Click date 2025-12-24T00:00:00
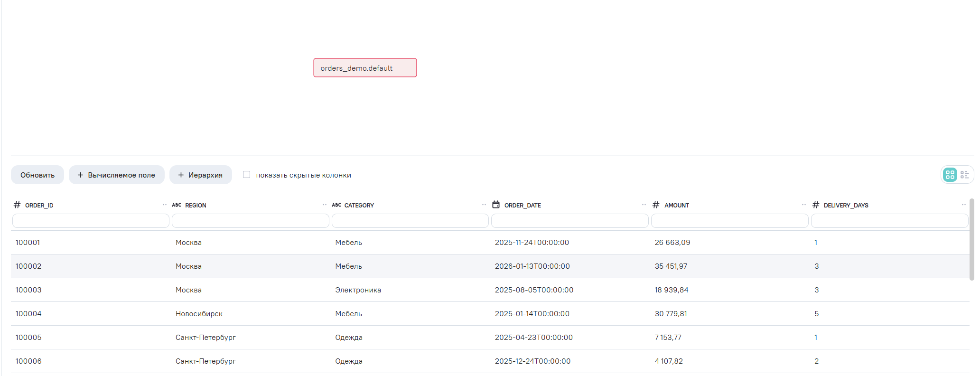 point(533,361)
